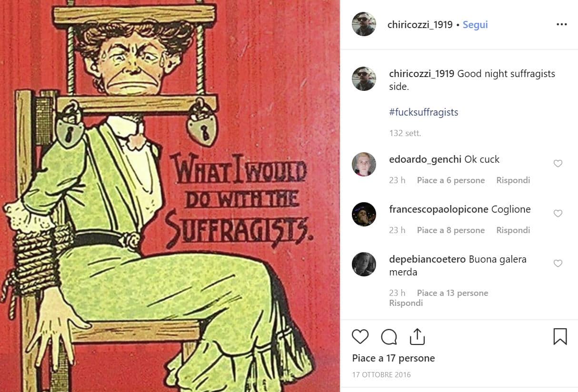
Task: Open francescopaolopicone's avatar picture
Action: pos(364,215)
